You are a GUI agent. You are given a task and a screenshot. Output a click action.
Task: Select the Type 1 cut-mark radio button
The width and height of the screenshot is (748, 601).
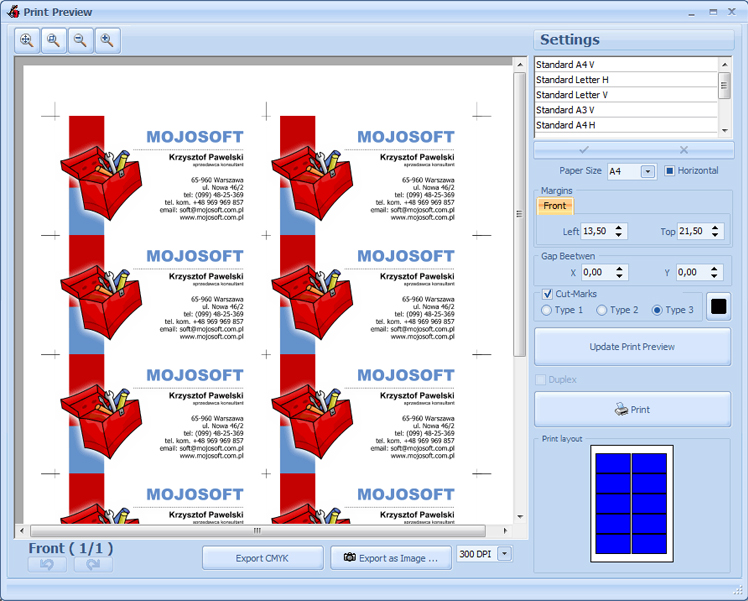[546, 310]
